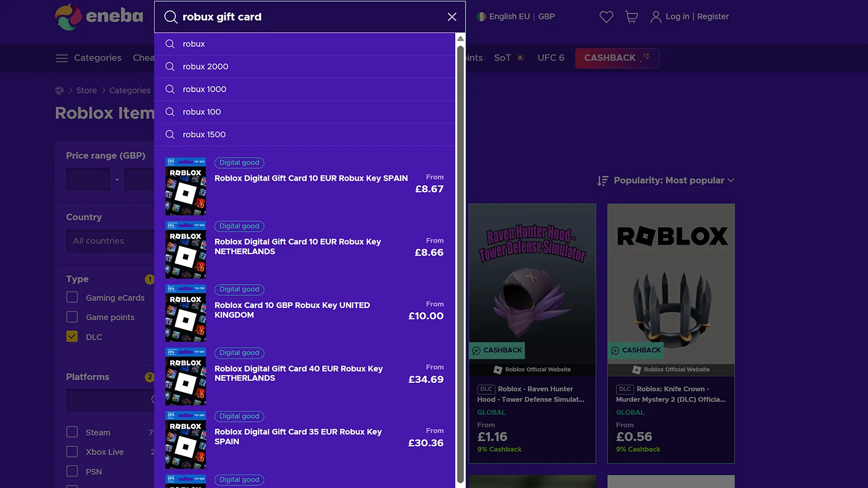
Task: Click the minimum price range input
Action: tap(88, 179)
